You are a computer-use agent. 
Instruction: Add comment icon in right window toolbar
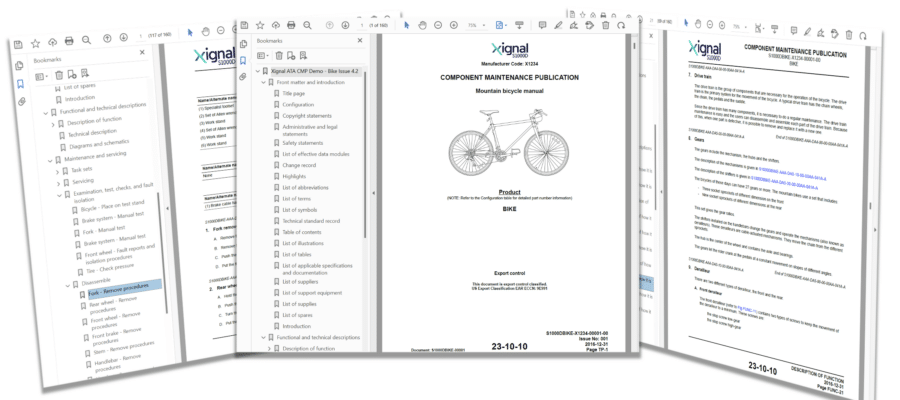point(794,29)
